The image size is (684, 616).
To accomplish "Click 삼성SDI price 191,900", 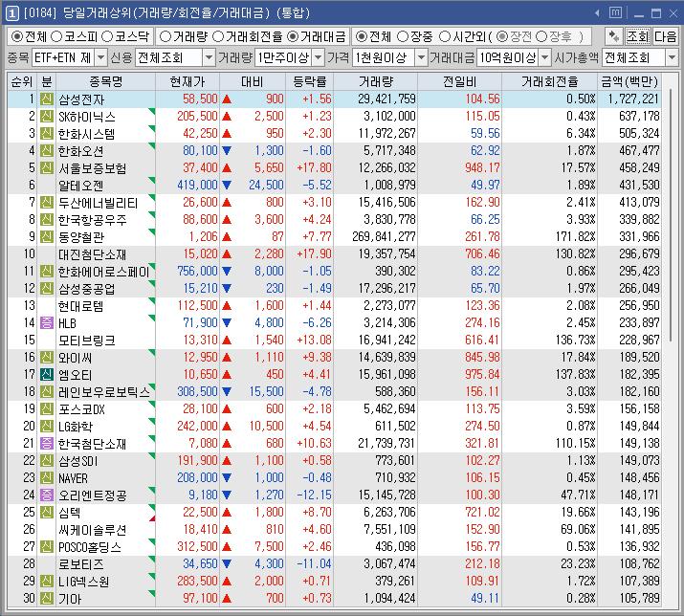I will pos(198,460).
